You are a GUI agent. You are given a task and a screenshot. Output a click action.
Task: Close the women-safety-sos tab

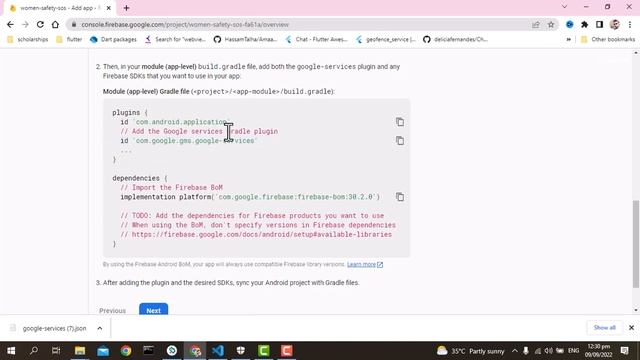109,8
